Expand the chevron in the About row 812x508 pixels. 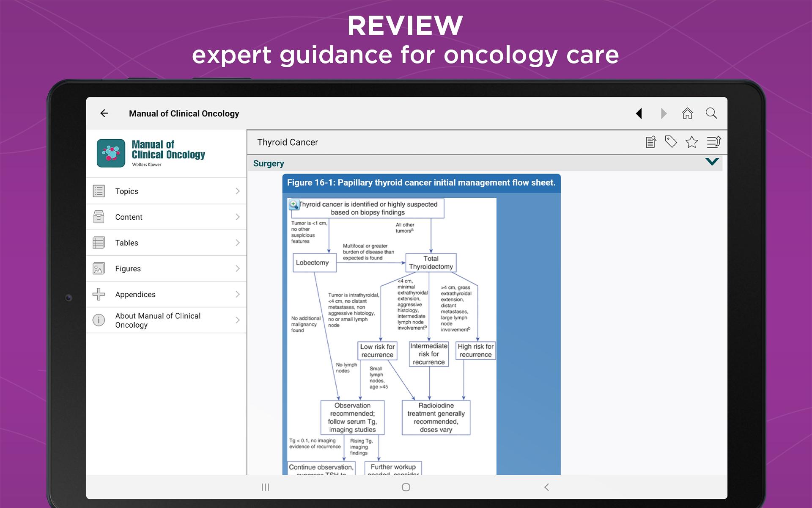pyautogui.click(x=238, y=320)
